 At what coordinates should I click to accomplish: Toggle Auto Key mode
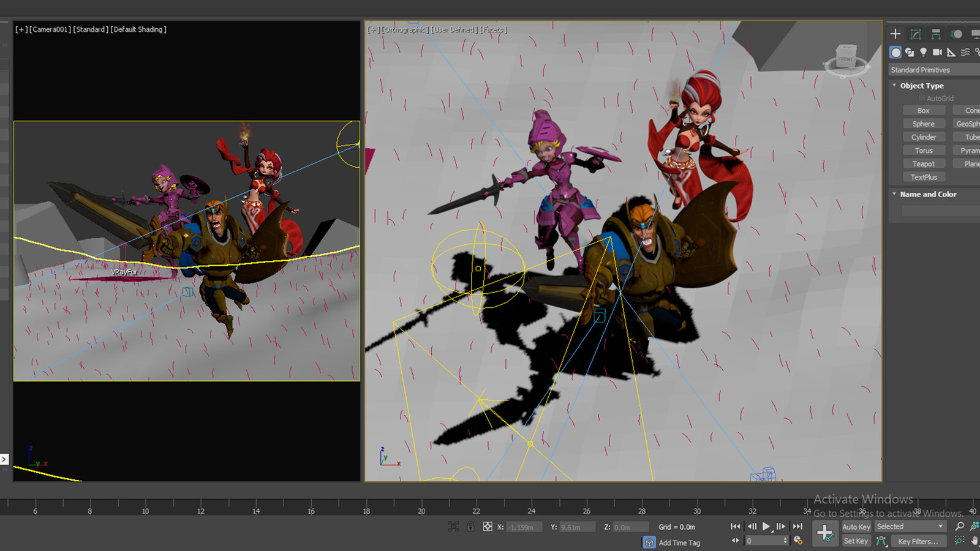856,527
